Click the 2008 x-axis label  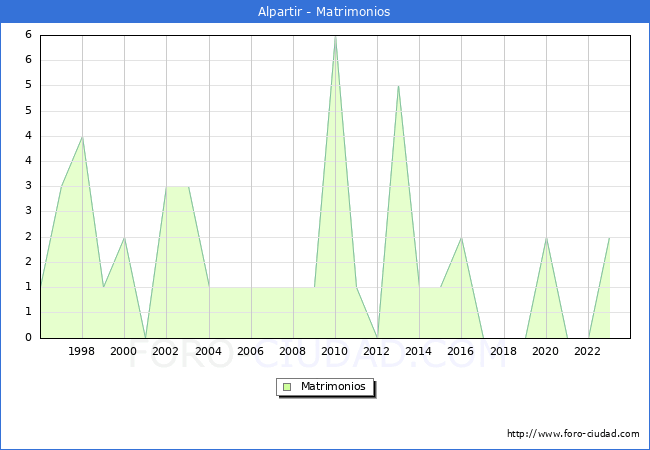(293, 351)
